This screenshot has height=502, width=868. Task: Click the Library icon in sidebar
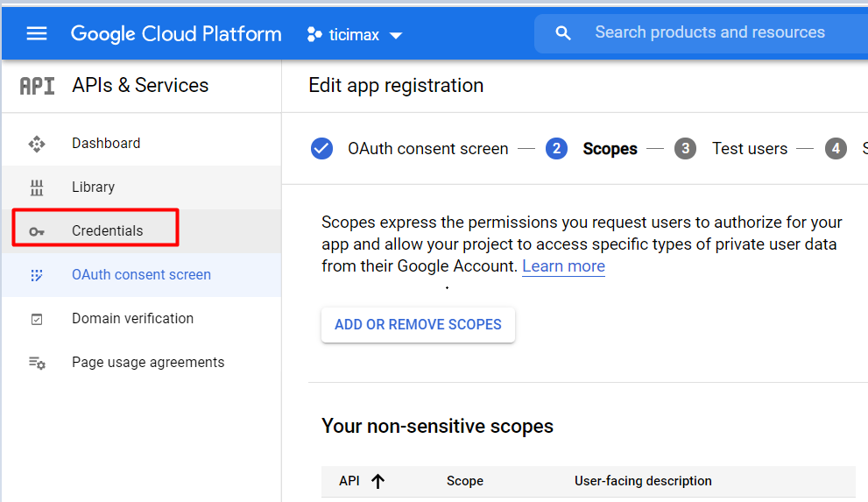[x=37, y=187]
